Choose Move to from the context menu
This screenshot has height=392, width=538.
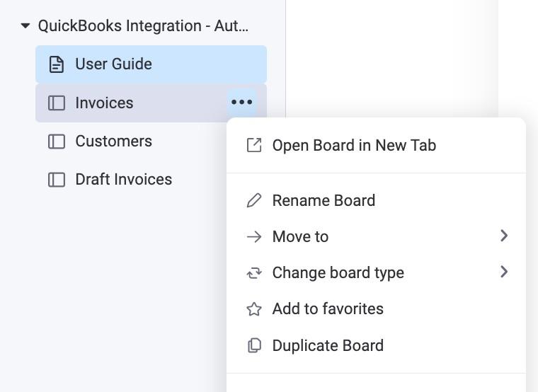tap(300, 236)
